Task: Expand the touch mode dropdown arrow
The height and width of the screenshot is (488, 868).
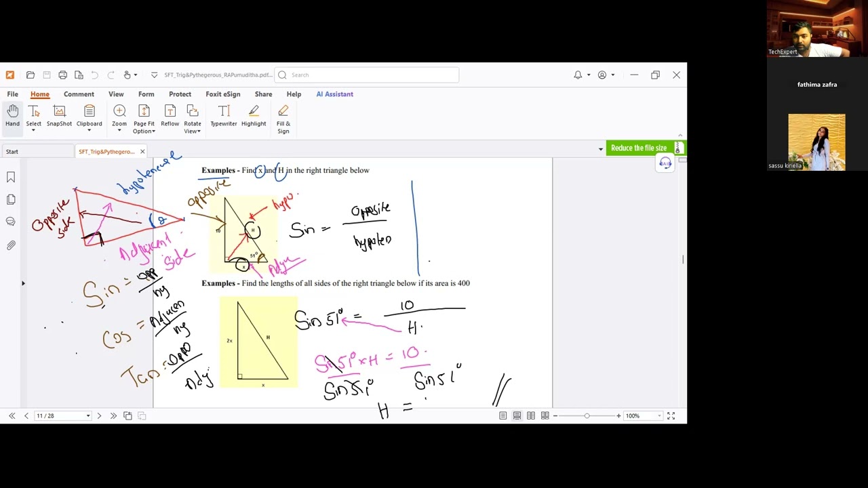Action: (135, 75)
